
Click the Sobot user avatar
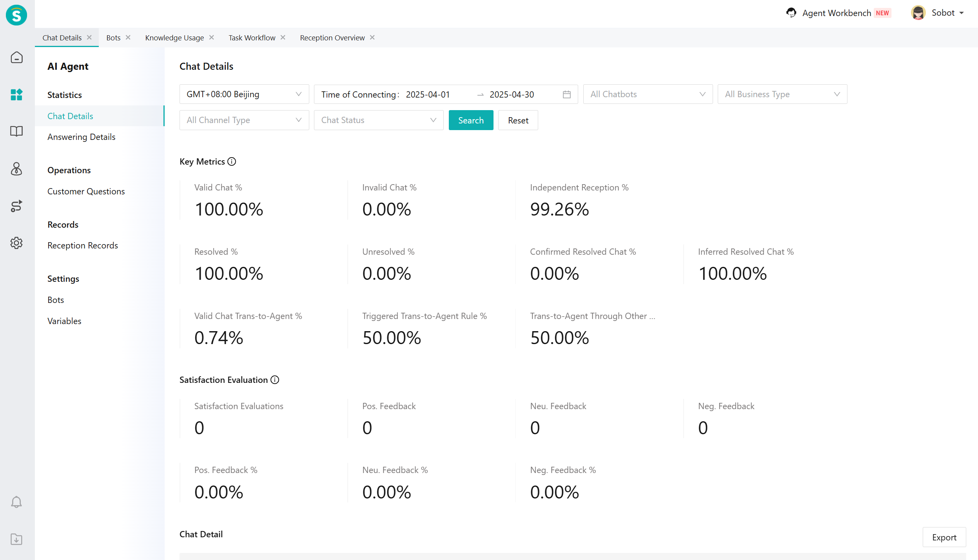pos(918,13)
